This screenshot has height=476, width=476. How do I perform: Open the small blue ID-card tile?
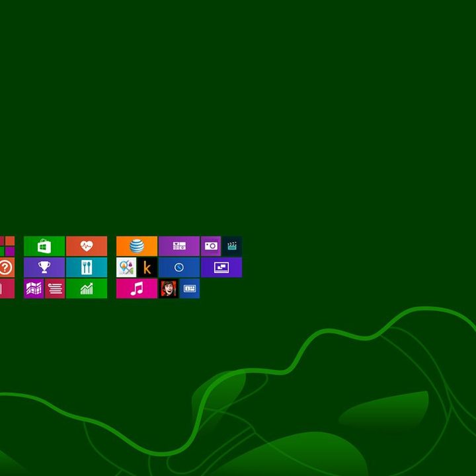click(190, 288)
